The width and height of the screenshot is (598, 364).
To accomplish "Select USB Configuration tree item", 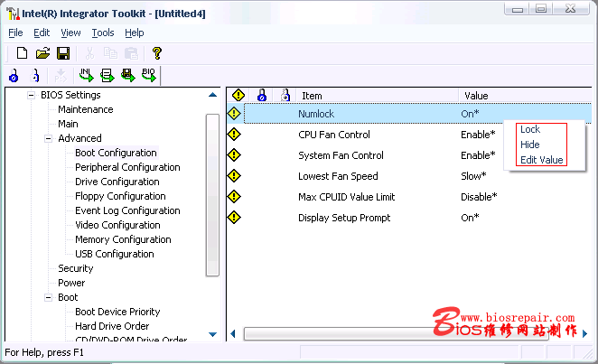I will [115, 254].
